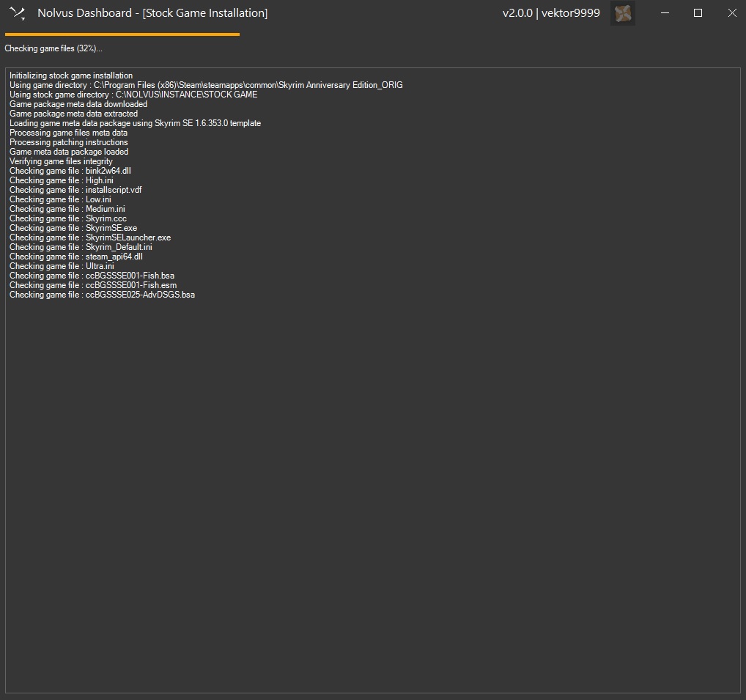Select the 'Skyrim SE 1.6.353.0 template' line
This screenshot has width=746, height=700.
(x=135, y=123)
